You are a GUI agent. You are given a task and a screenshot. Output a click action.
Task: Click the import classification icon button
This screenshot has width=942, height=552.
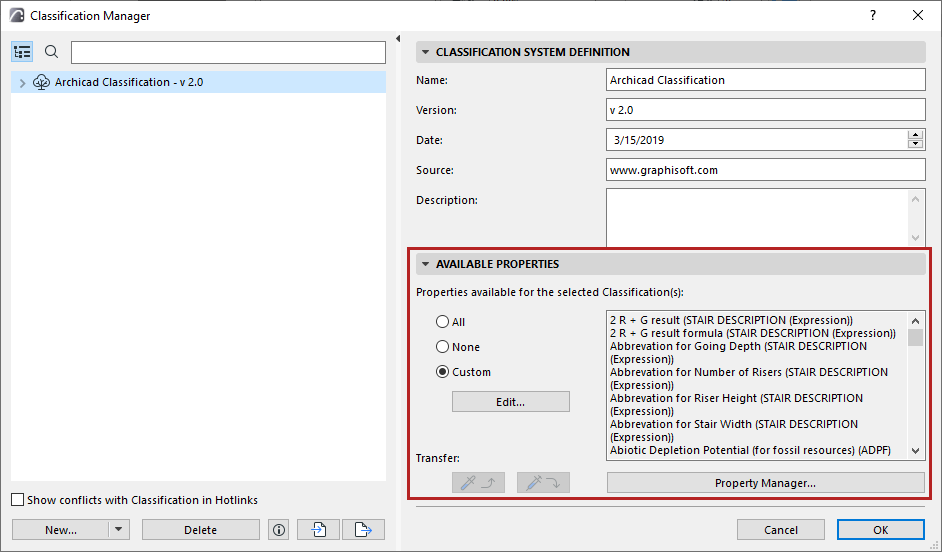[318, 530]
